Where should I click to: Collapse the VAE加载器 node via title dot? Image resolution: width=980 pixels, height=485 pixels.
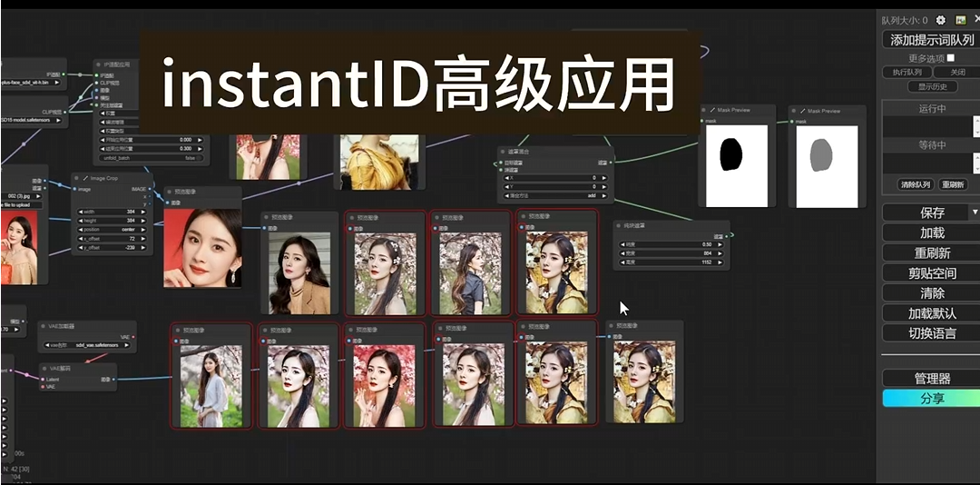(44, 326)
